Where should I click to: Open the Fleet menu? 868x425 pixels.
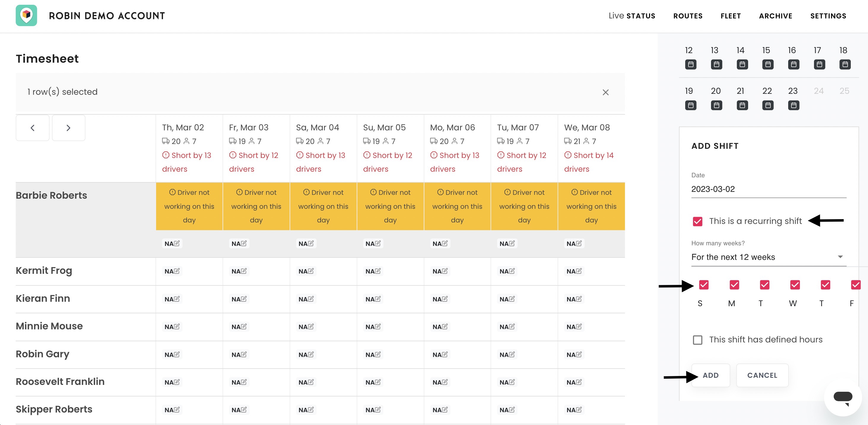click(731, 16)
